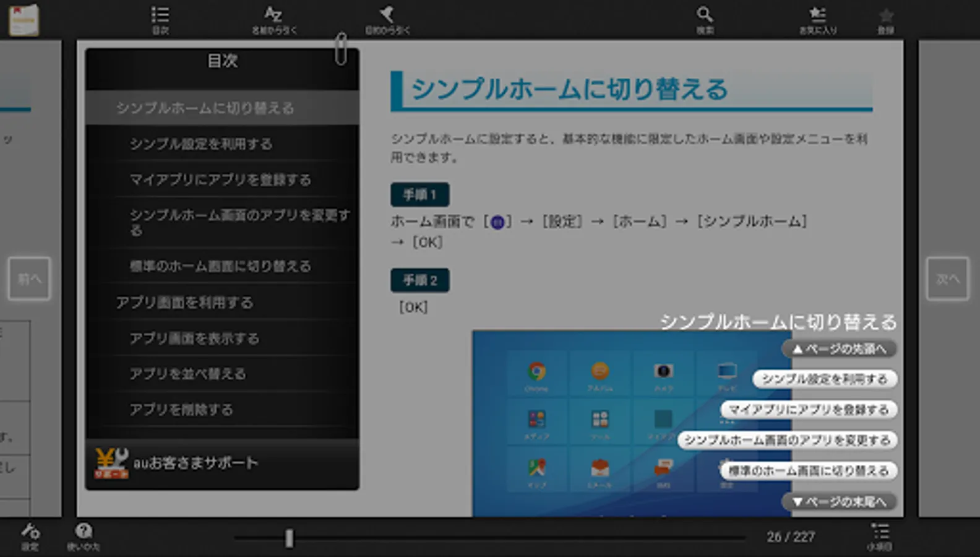Viewport: 980px width, 557px height.
Task: Go to next page with 次へ button
Action: coord(948,279)
